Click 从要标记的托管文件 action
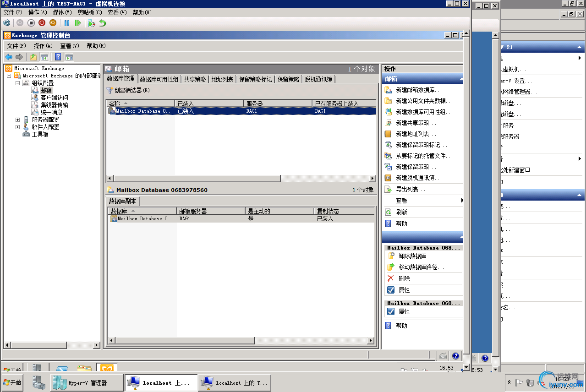 click(424, 156)
